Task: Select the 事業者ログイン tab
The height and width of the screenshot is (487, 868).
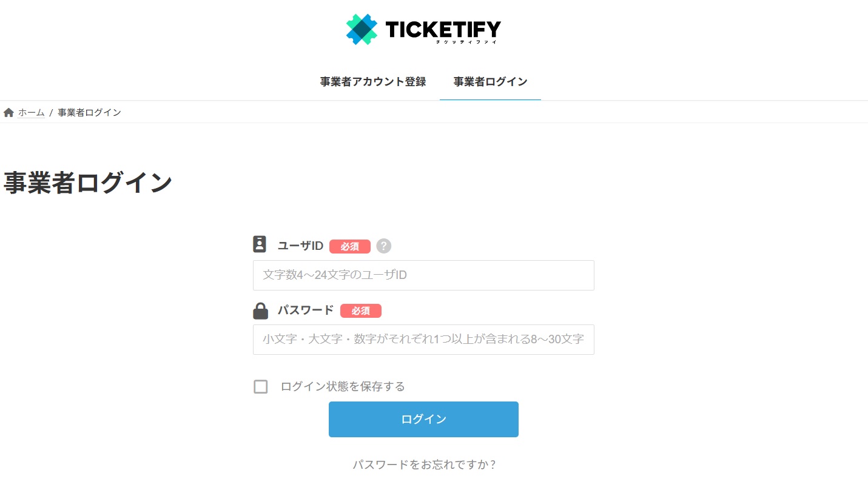Action: pyautogui.click(x=490, y=82)
